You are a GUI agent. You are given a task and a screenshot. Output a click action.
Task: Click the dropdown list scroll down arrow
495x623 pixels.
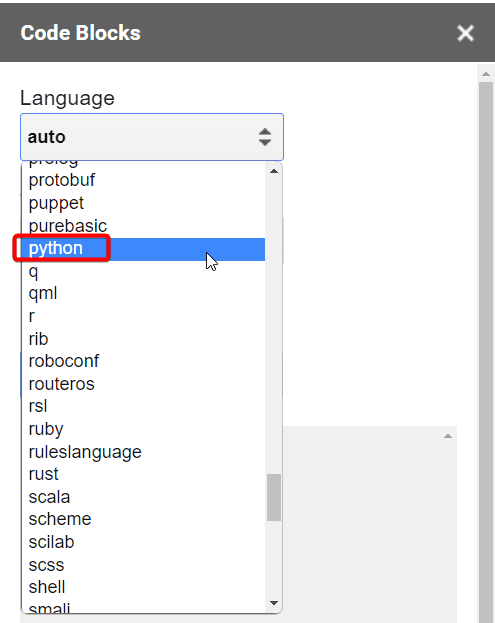click(x=274, y=603)
